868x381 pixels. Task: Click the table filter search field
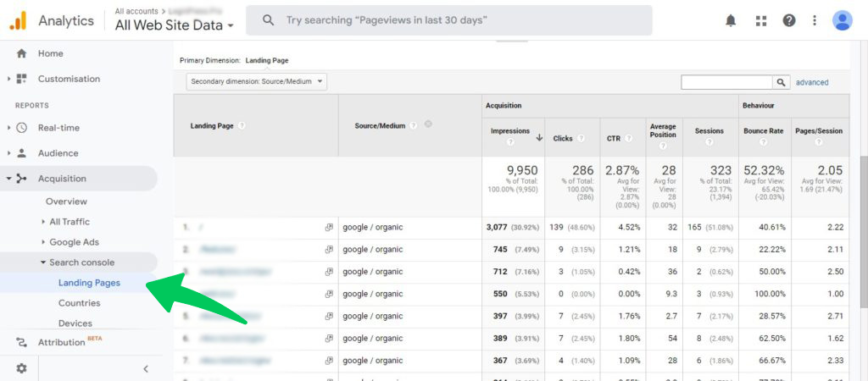(726, 82)
